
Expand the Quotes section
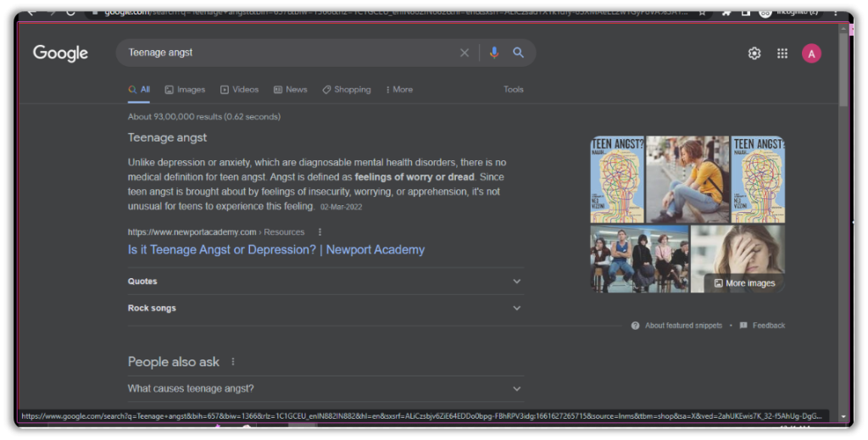click(x=325, y=281)
